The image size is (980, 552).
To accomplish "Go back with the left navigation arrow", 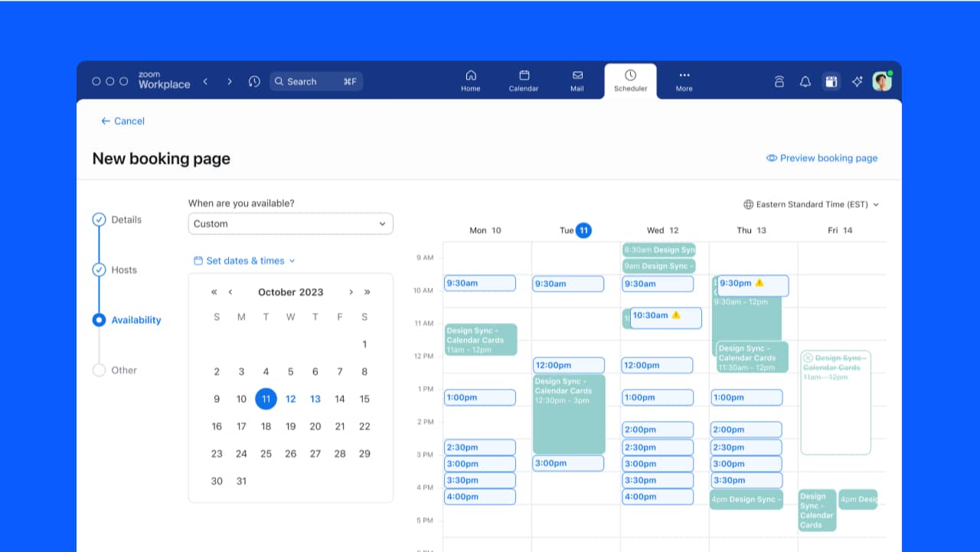I will pyautogui.click(x=205, y=81).
